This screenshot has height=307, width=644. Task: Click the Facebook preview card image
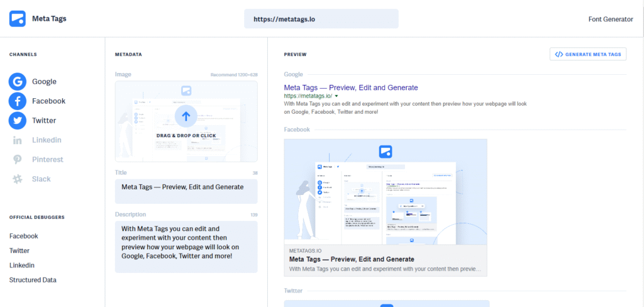386,192
